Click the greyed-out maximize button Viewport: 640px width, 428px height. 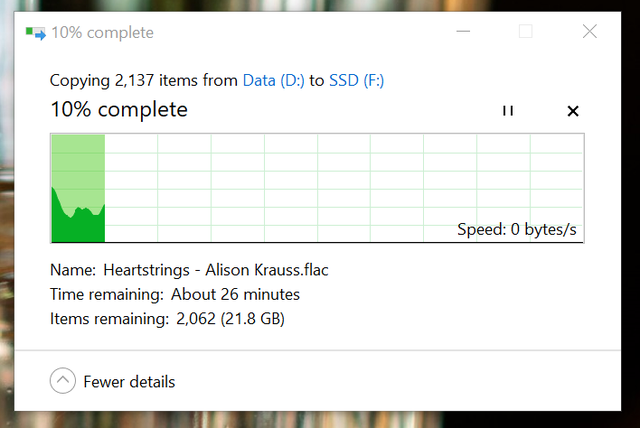pyautogui.click(x=526, y=31)
